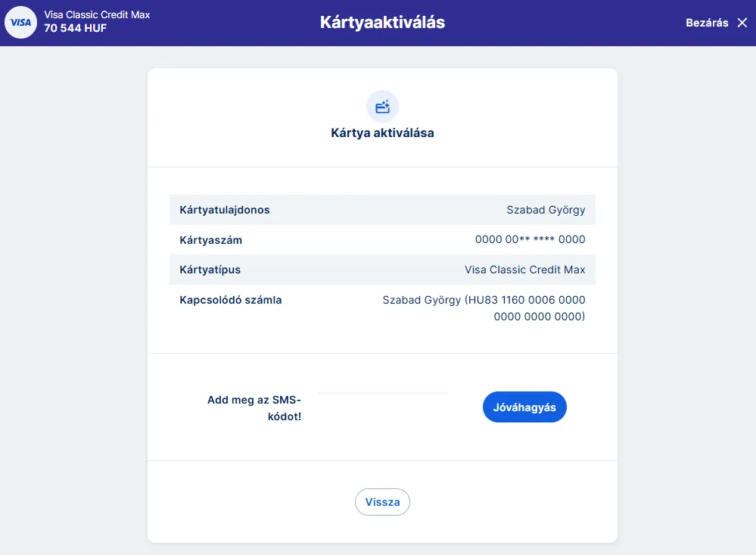The width and height of the screenshot is (756, 555).
Task: Click the Visa logo icon
Action: [21, 23]
